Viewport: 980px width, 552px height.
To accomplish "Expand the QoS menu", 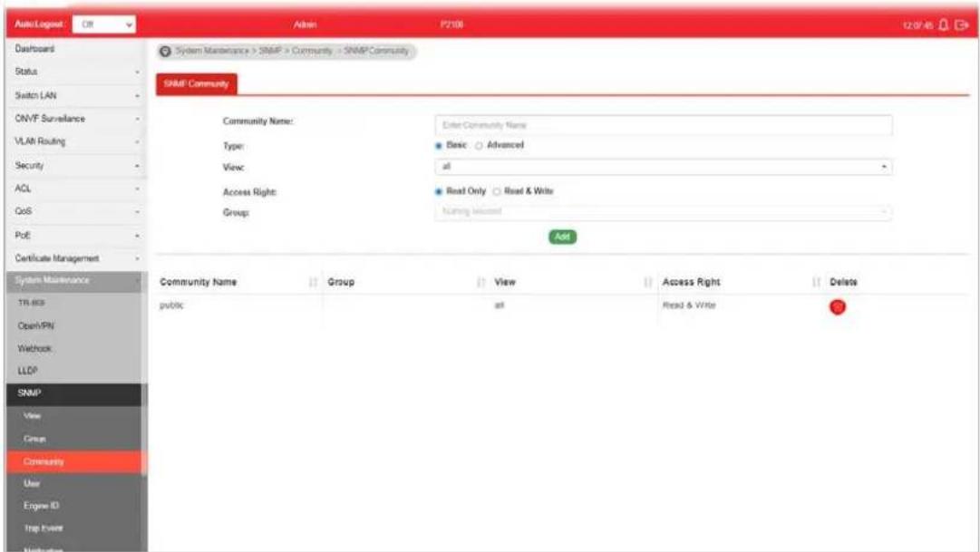I will [x=76, y=212].
